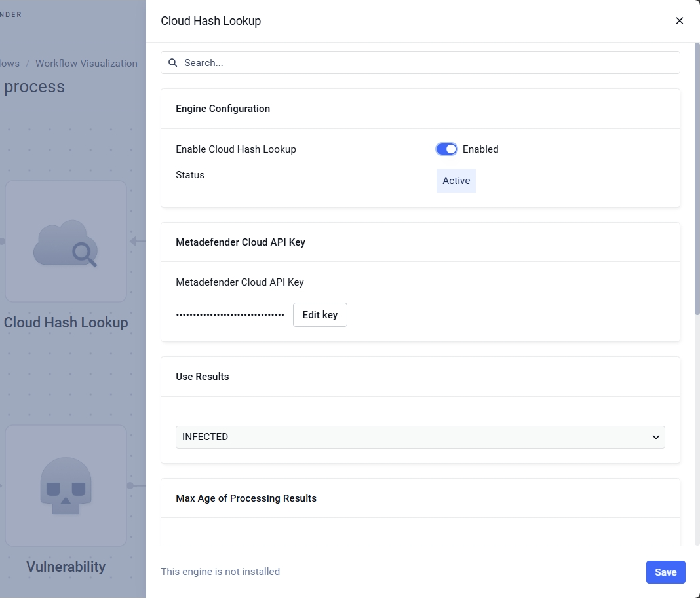Click the masked API key dots
700x598 pixels.
[230, 314]
